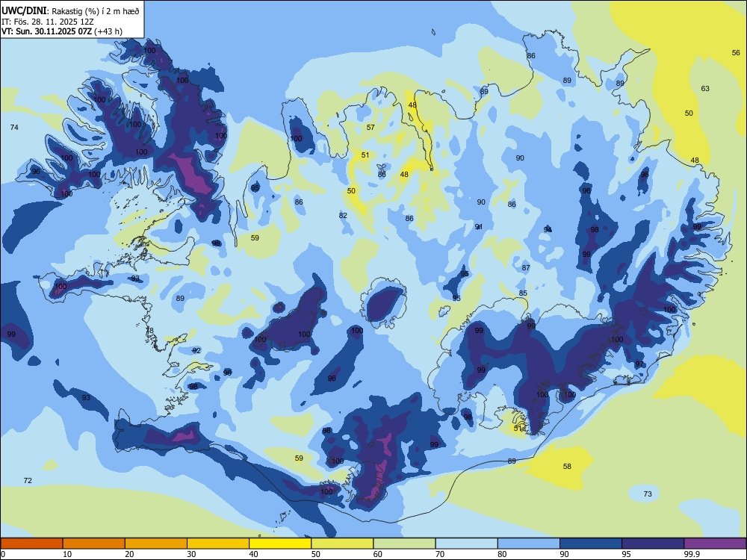Image resolution: width=747 pixels, height=560 pixels.
Task: Choose the amber 30–40 legend swatch
Action: [x=218, y=544]
